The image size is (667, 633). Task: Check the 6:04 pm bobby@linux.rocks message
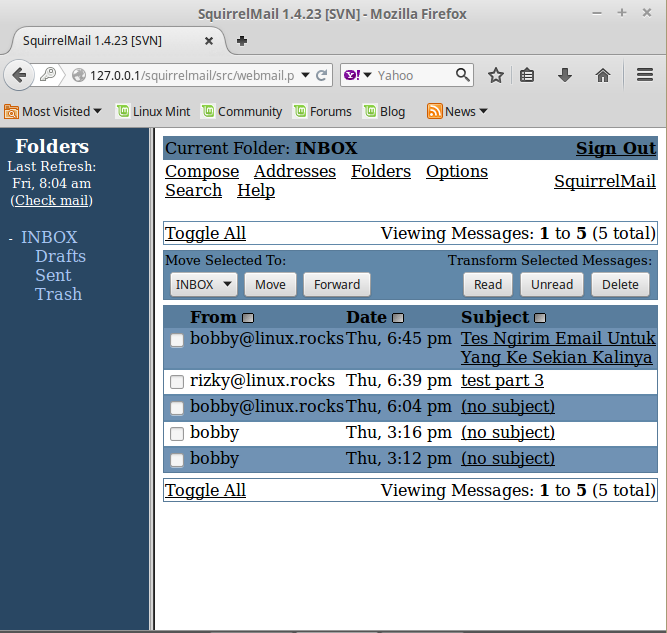coord(177,408)
